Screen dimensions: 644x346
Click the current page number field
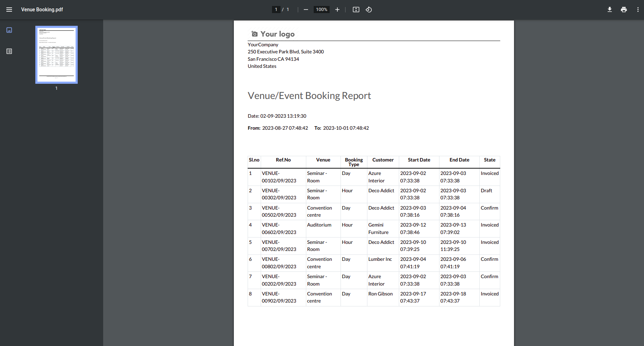pos(276,10)
